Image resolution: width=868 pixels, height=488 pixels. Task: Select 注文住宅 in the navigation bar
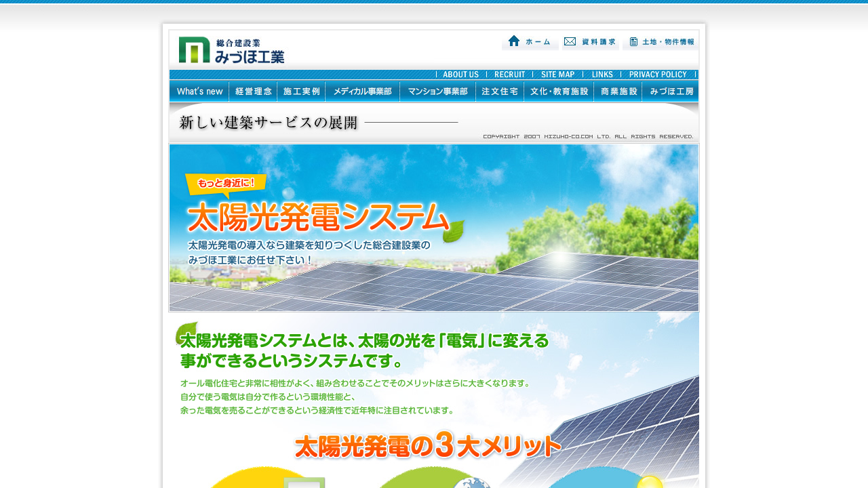pos(500,91)
